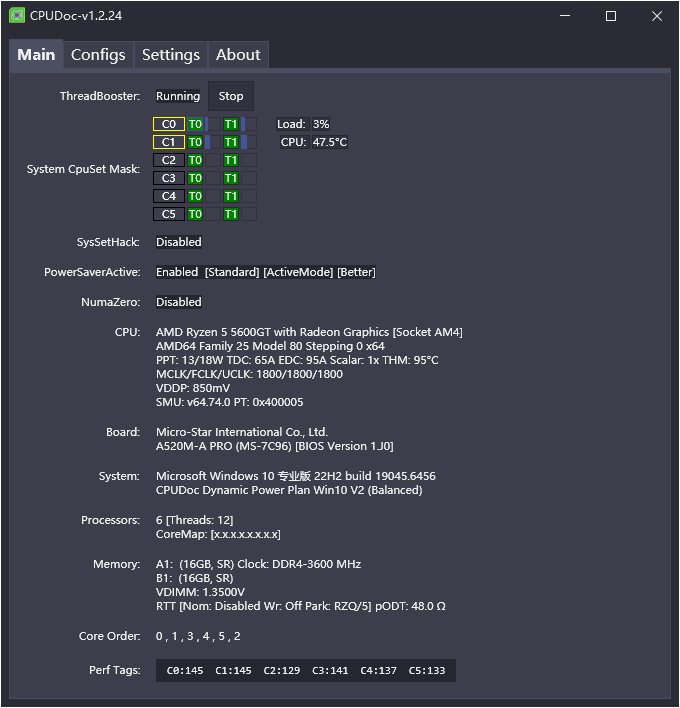The height and width of the screenshot is (708, 680).
Task: Toggle core C2 in CpuSet mask
Action: [169, 160]
